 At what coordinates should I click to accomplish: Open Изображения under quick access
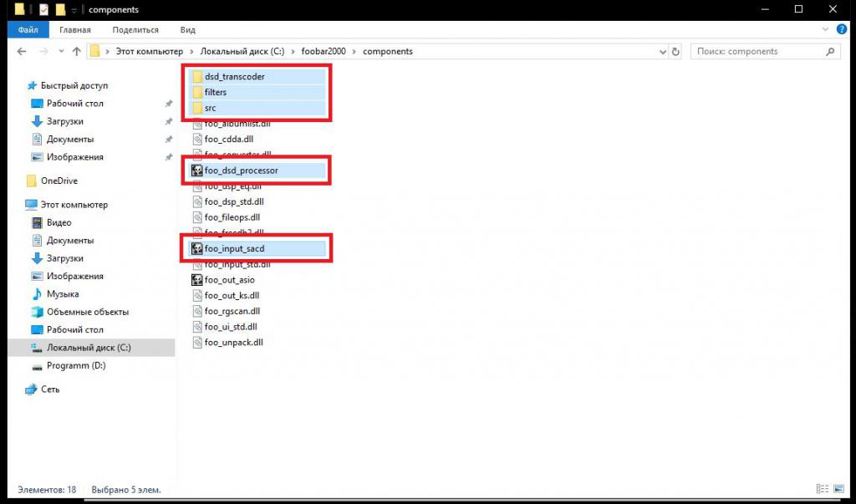click(x=74, y=157)
